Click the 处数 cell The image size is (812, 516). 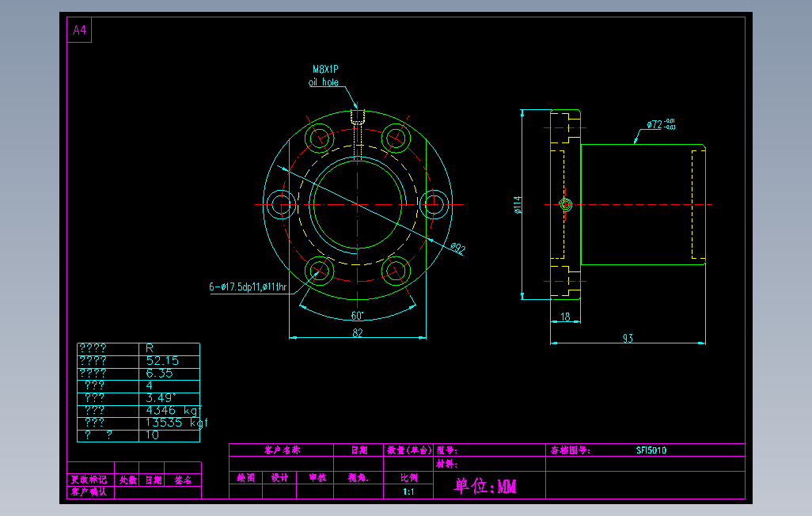tap(128, 480)
